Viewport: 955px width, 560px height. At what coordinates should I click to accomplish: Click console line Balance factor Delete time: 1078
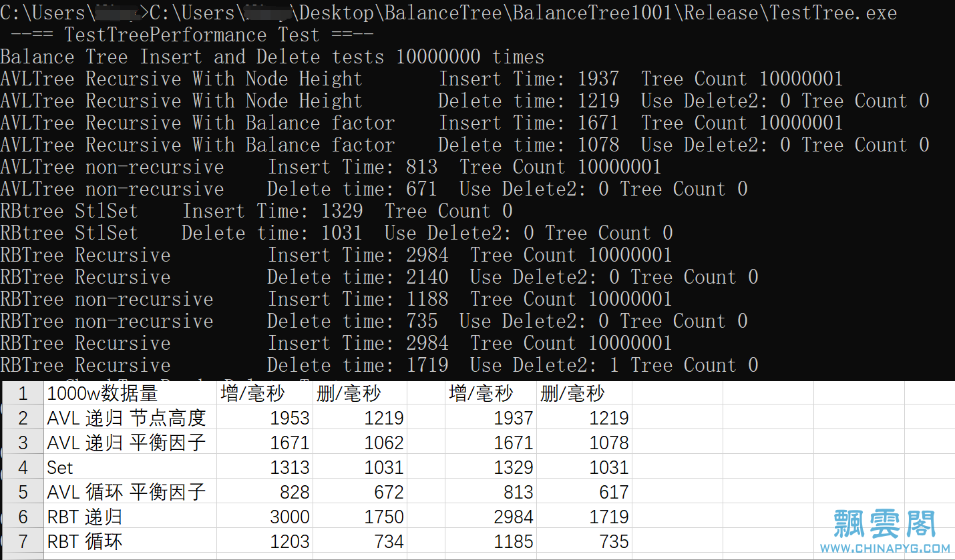465,145
